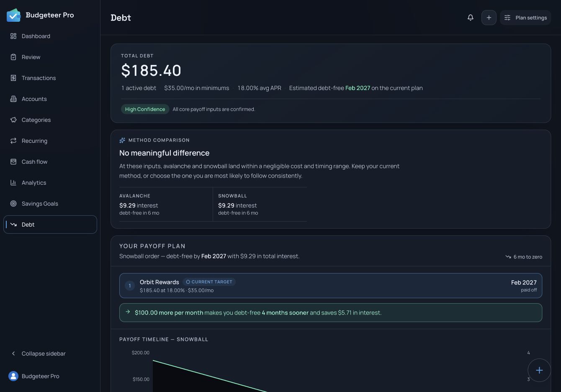Click the Dashboard sidebar icon
The image size is (561, 392).
[13, 36]
